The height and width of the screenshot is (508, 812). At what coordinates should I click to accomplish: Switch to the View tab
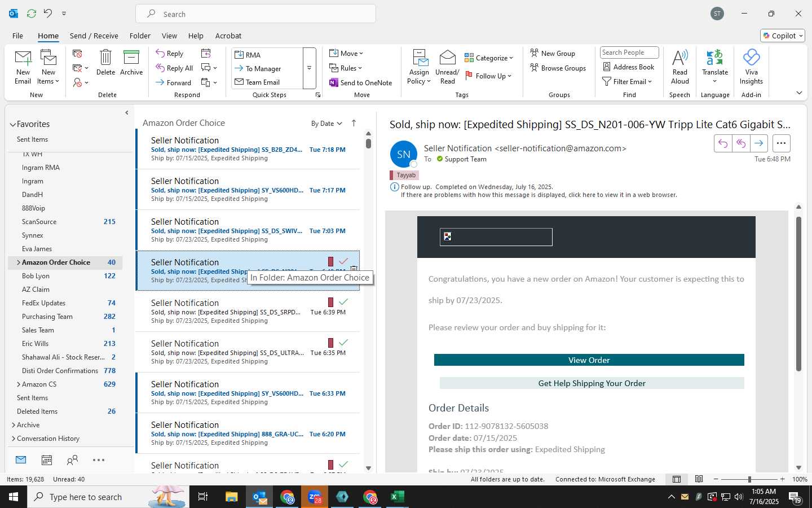point(169,36)
